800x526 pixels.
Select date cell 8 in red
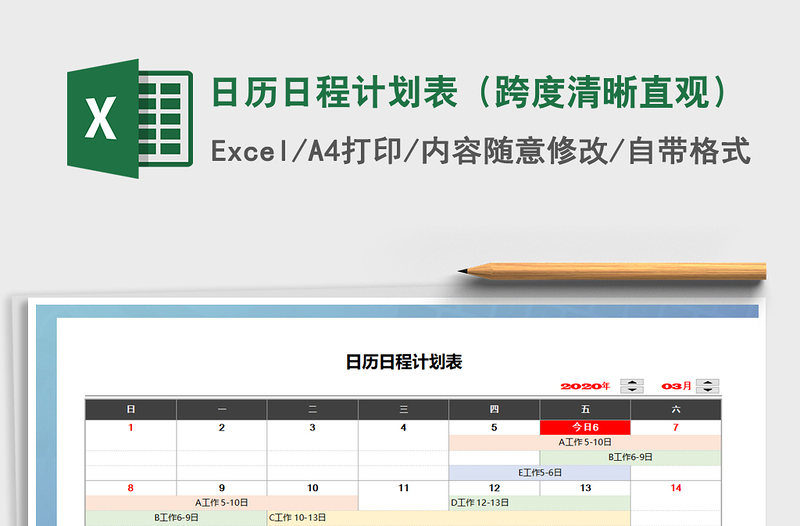131,488
